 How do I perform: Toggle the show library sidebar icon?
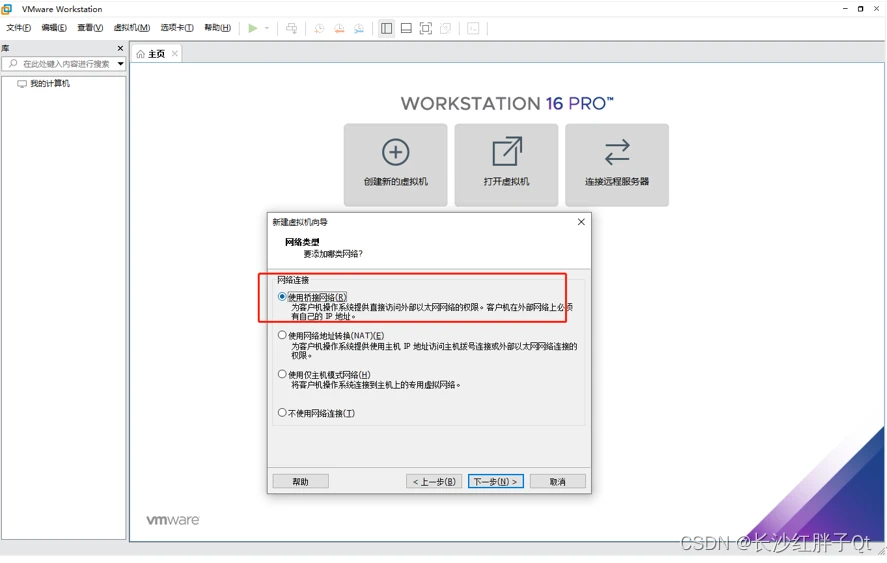386,28
